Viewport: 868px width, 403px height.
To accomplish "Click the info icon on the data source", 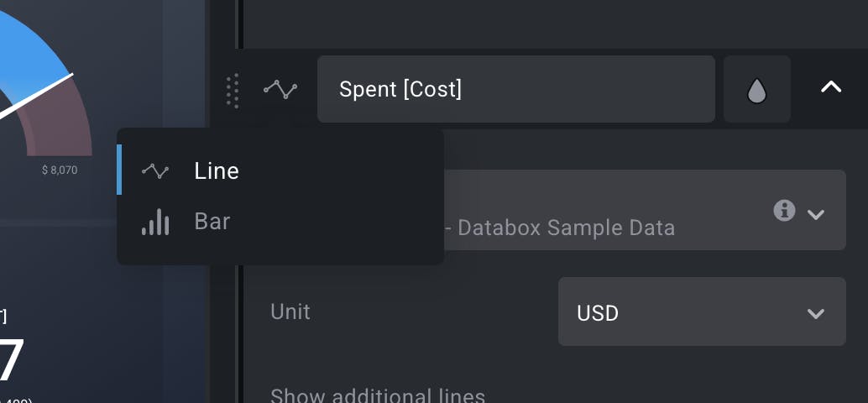I will [x=784, y=210].
